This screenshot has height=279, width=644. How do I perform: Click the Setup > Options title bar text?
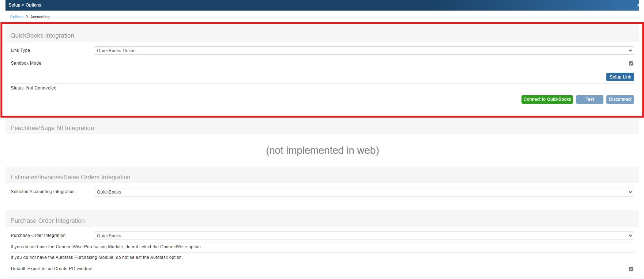point(25,5)
